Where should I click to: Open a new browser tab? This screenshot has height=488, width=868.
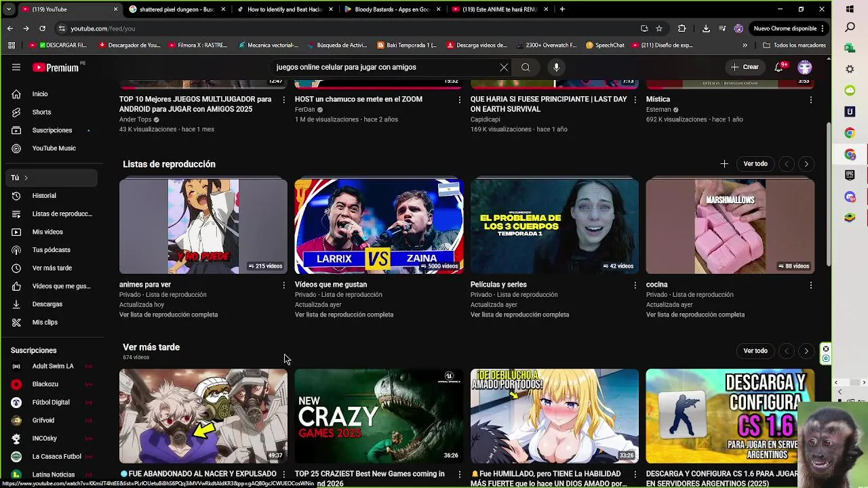pos(562,9)
